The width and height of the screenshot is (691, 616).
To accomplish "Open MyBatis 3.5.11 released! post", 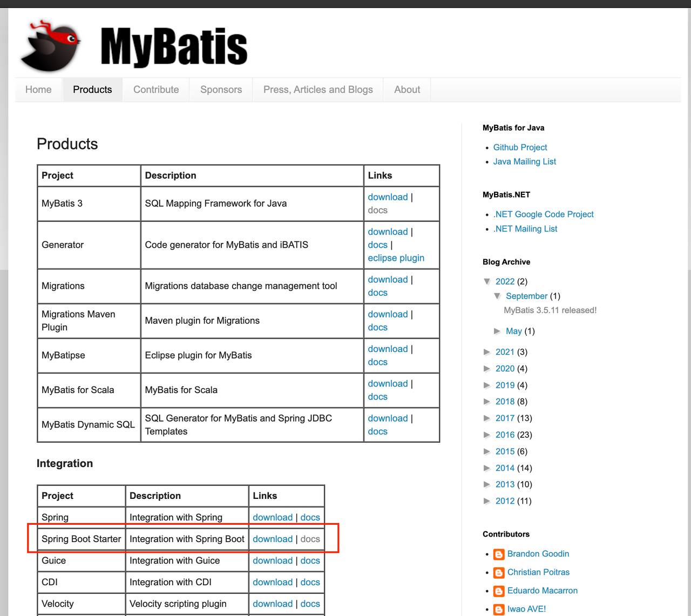I will click(550, 310).
